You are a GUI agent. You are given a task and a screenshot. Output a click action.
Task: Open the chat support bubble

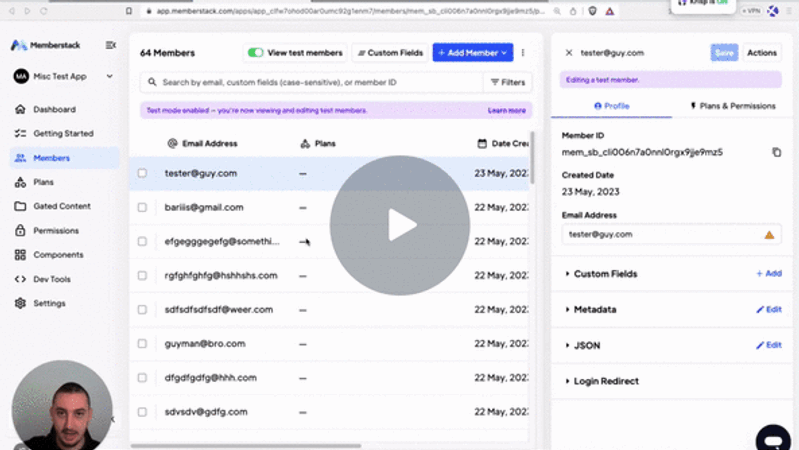pyautogui.click(x=773, y=438)
